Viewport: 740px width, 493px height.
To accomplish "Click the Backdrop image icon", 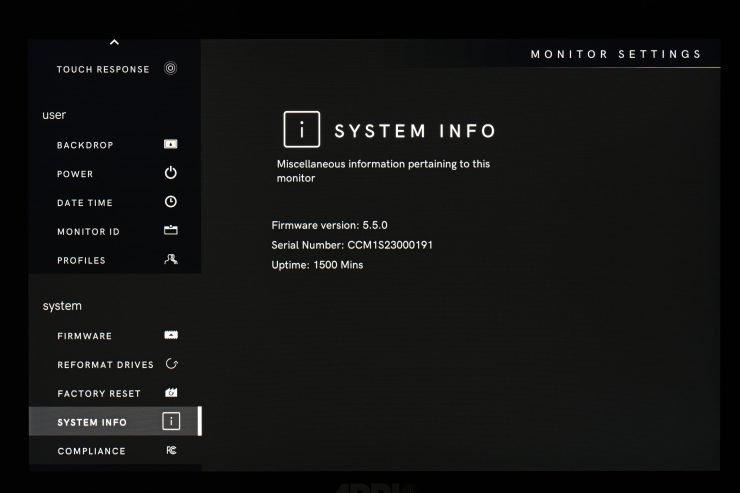I will tap(170, 145).
